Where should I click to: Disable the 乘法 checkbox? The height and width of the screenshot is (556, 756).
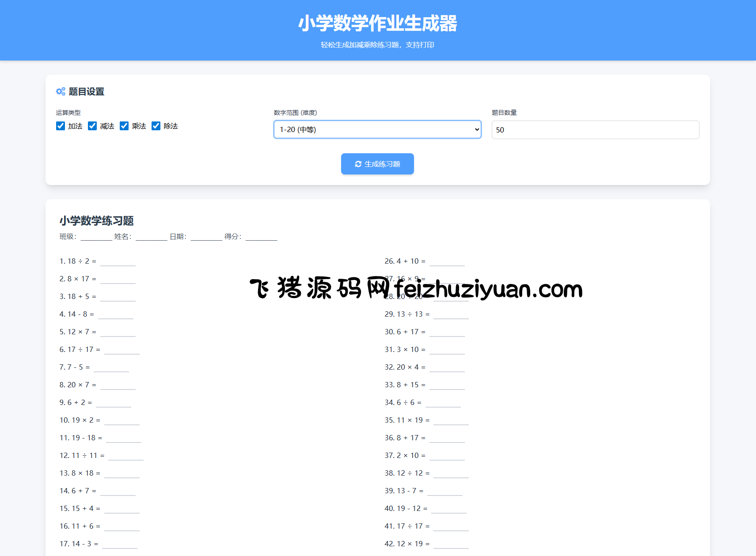pos(124,126)
